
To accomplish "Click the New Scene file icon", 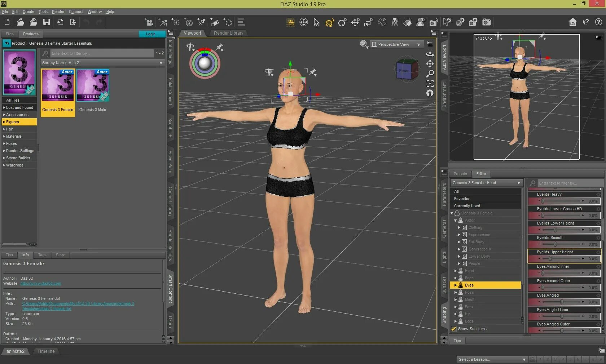I will pos(7,22).
